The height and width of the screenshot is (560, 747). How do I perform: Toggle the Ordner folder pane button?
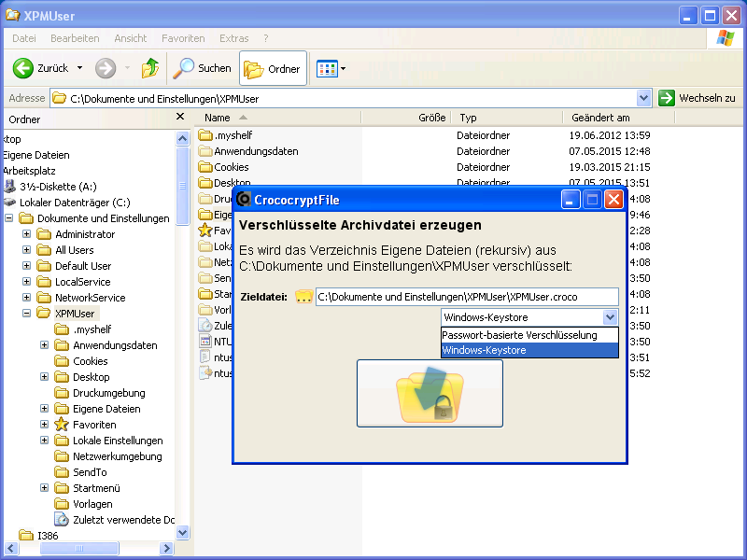tap(273, 68)
